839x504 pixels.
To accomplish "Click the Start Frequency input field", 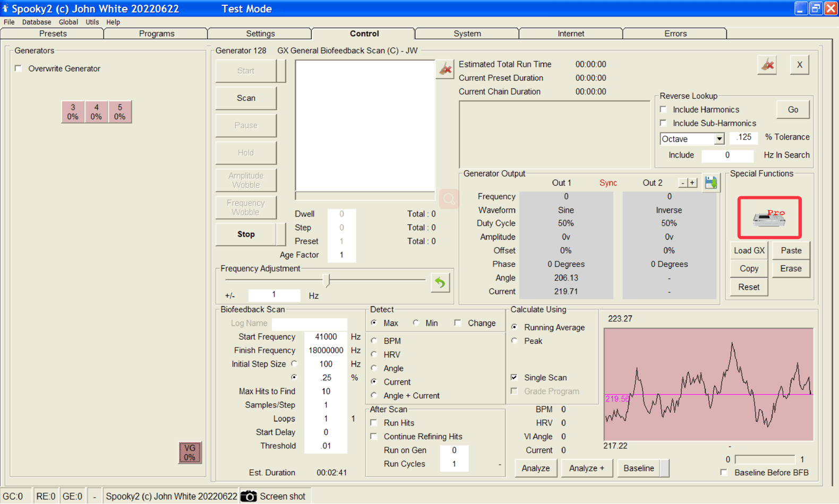I will tap(326, 337).
